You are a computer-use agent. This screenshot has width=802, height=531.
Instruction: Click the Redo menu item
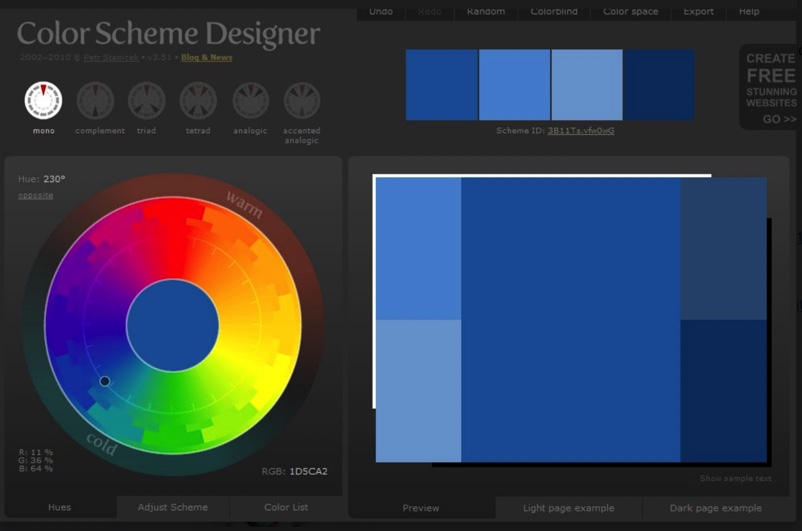pyautogui.click(x=430, y=11)
